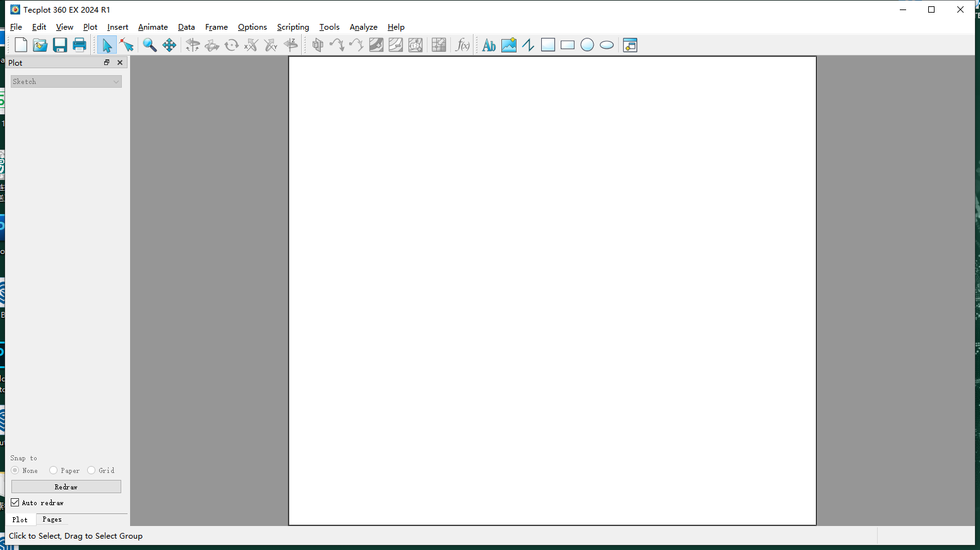This screenshot has width=980, height=550.
Task: Open the Tools menu
Action: click(x=330, y=27)
